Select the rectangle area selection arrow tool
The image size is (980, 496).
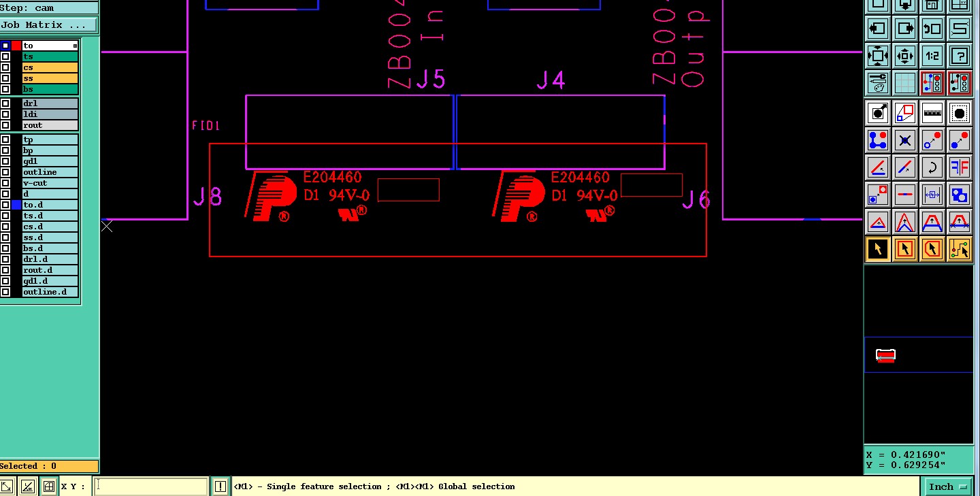click(905, 249)
